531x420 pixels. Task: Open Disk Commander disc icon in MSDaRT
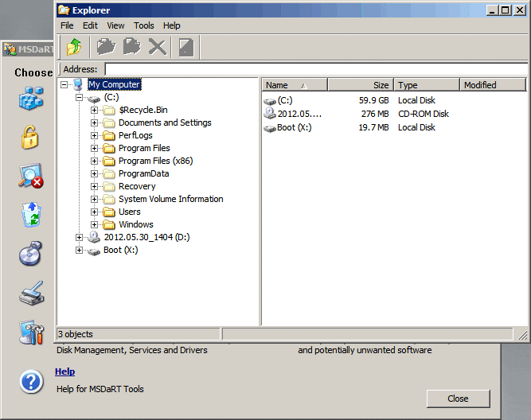pos(30,254)
